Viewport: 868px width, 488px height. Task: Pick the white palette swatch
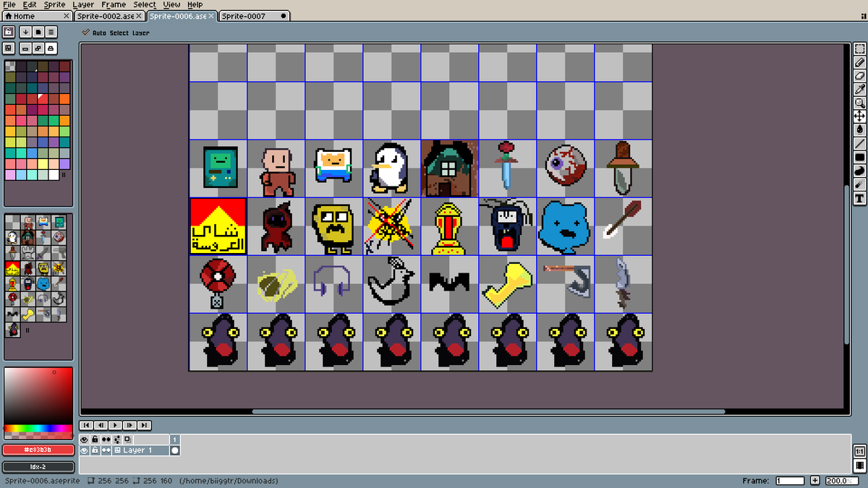click(54, 175)
